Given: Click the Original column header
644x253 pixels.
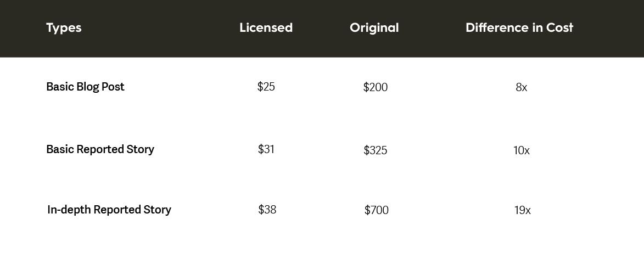Looking at the screenshot, I should (374, 28).
